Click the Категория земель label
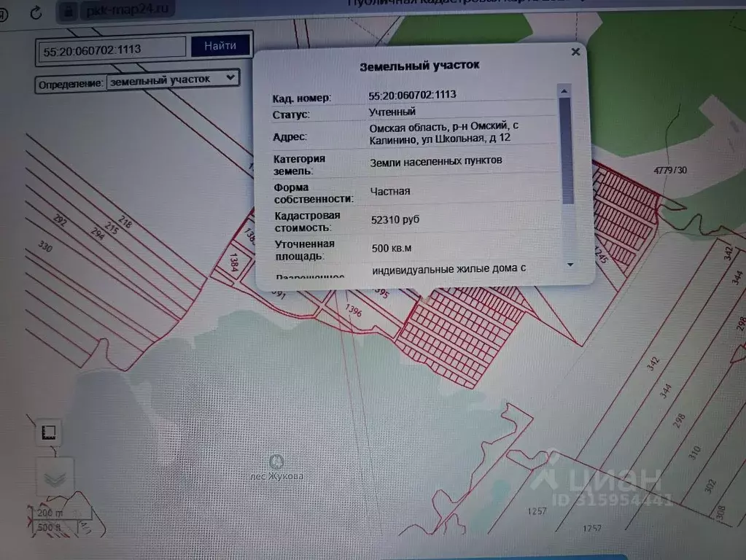746x560 pixels. click(299, 165)
